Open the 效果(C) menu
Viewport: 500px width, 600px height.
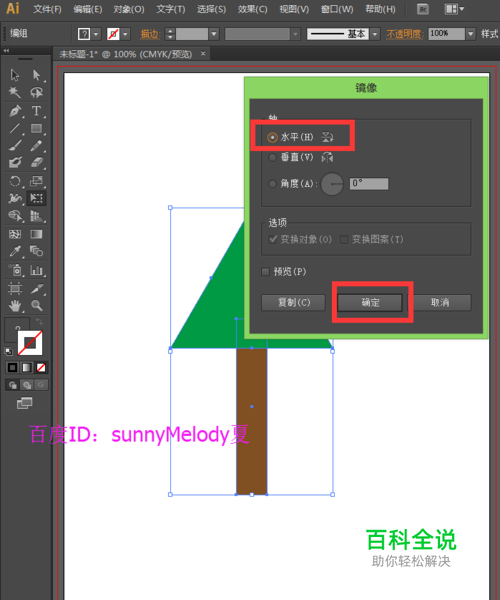(252, 9)
